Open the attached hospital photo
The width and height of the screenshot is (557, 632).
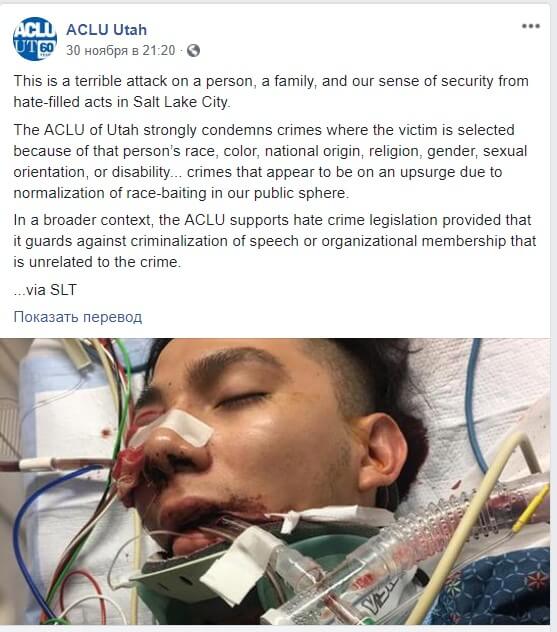pyautogui.click(x=275, y=481)
